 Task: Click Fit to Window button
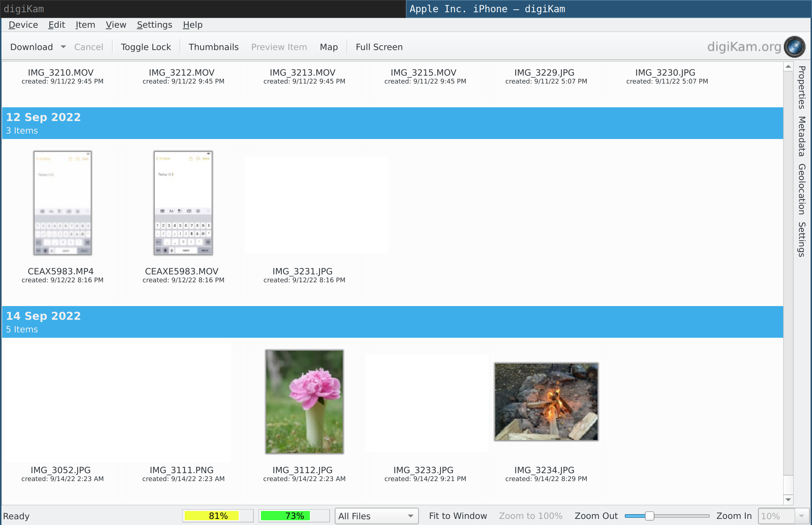(458, 516)
